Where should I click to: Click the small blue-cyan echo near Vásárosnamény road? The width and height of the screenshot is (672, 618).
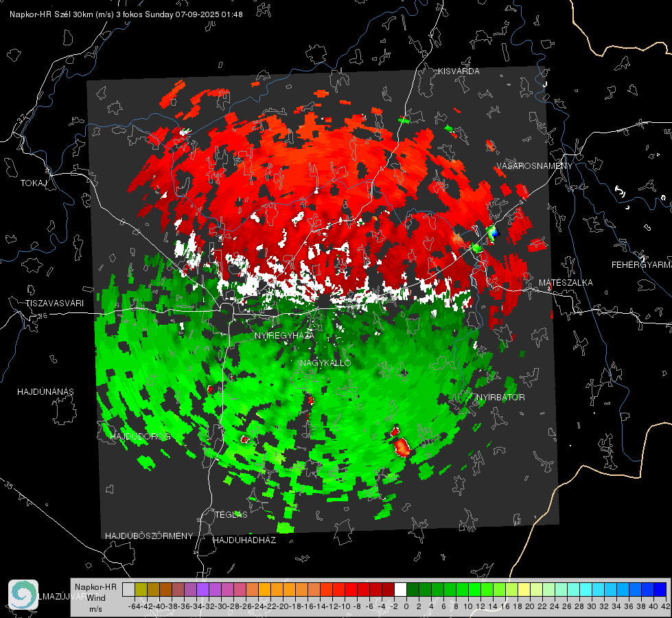click(x=494, y=233)
